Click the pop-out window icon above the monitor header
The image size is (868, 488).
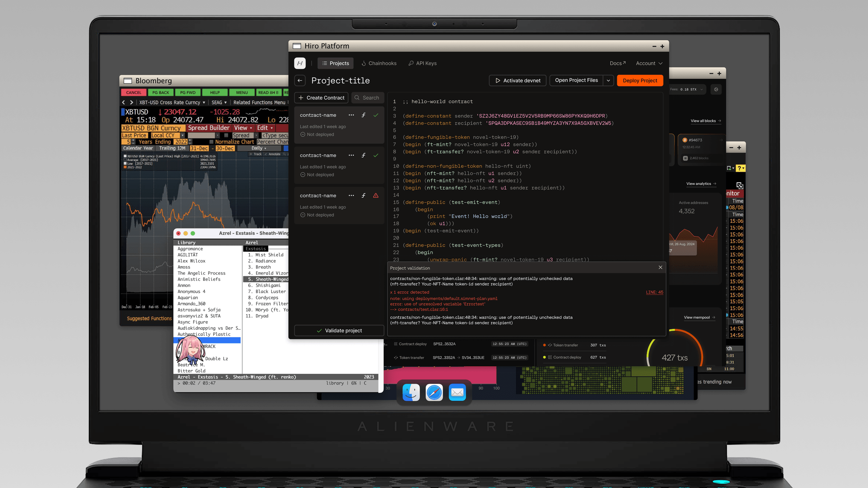[x=740, y=185]
